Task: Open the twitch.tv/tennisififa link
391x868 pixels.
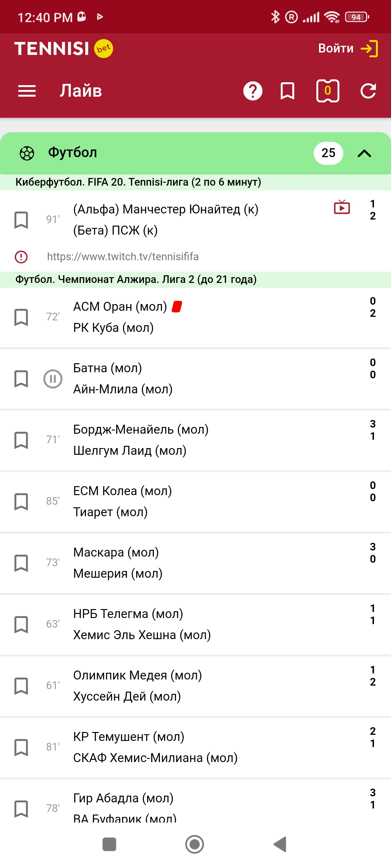Action: 123,257
